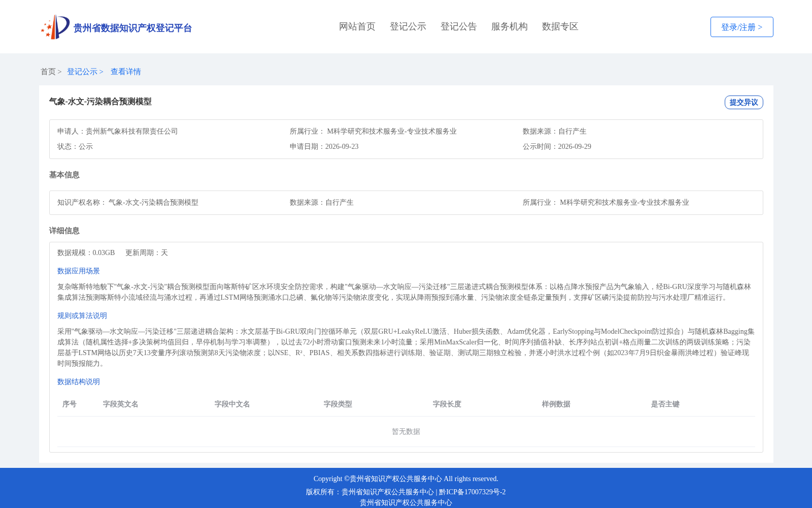Image resolution: width=812 pixels, height=508 pixels.
Task: Click 更新周期：天 text
Action: [147, 252]
